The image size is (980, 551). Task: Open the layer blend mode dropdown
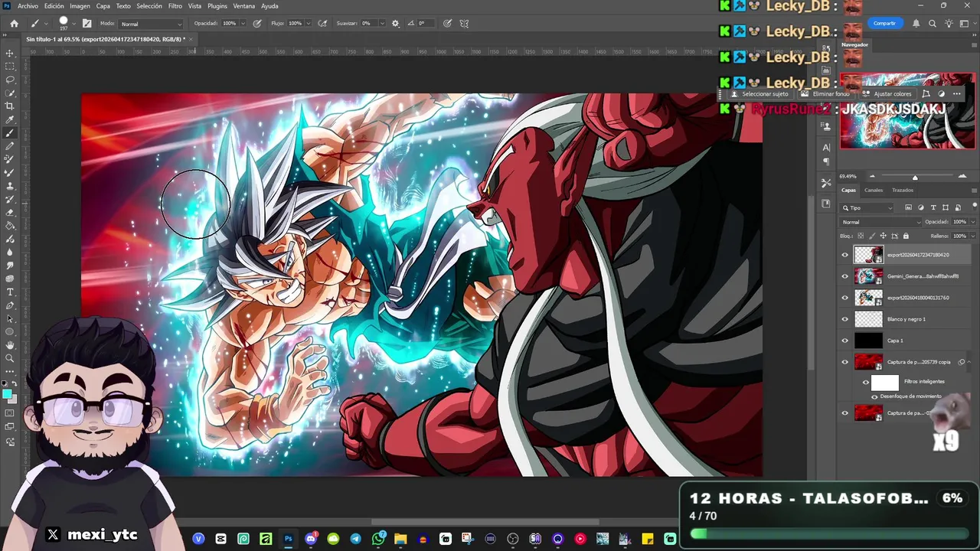click(x=880, y=222)
